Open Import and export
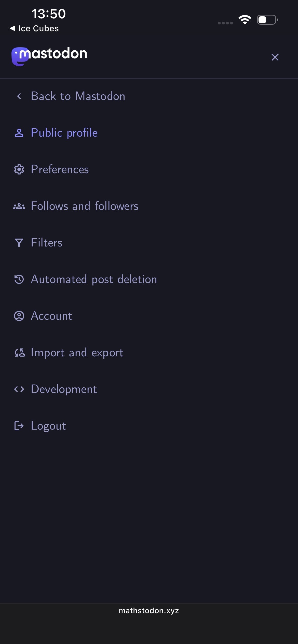This screenshot has height=644, width=298. point(77,353)
